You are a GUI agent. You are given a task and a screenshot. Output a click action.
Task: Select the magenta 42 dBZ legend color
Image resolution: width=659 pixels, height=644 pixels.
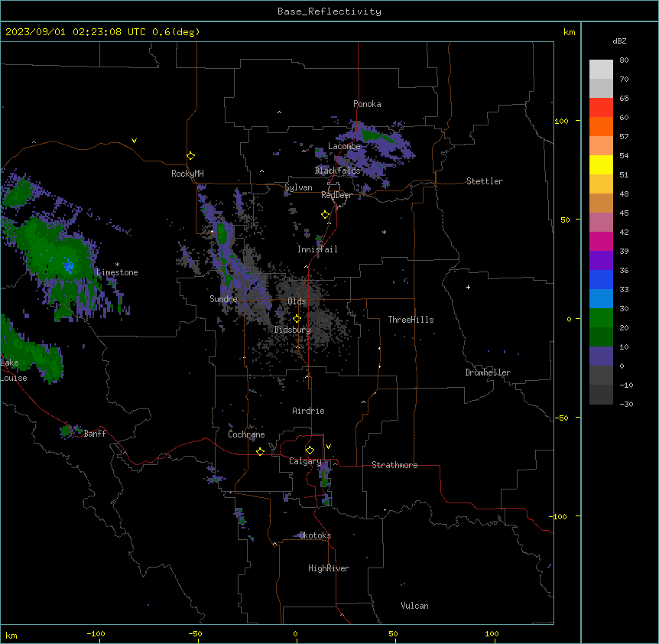[601, 241]
